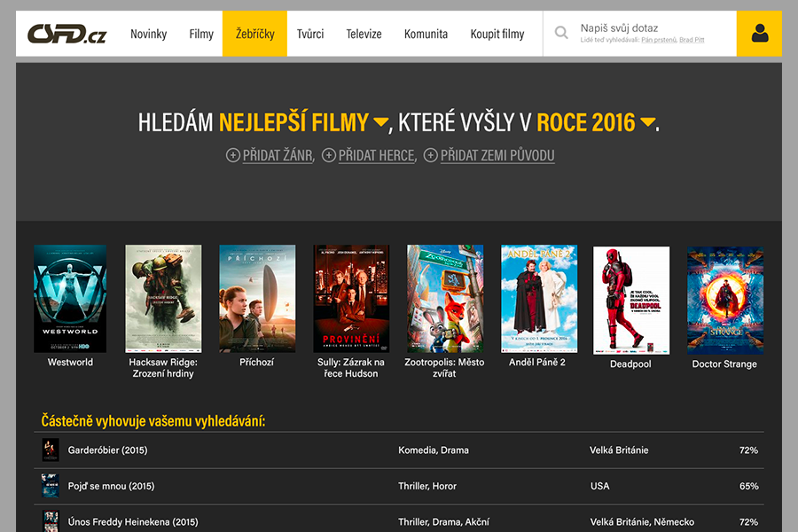Open the Doctor Strange poster thumbnail
This screenshot has width=798, height=532.
724,301
